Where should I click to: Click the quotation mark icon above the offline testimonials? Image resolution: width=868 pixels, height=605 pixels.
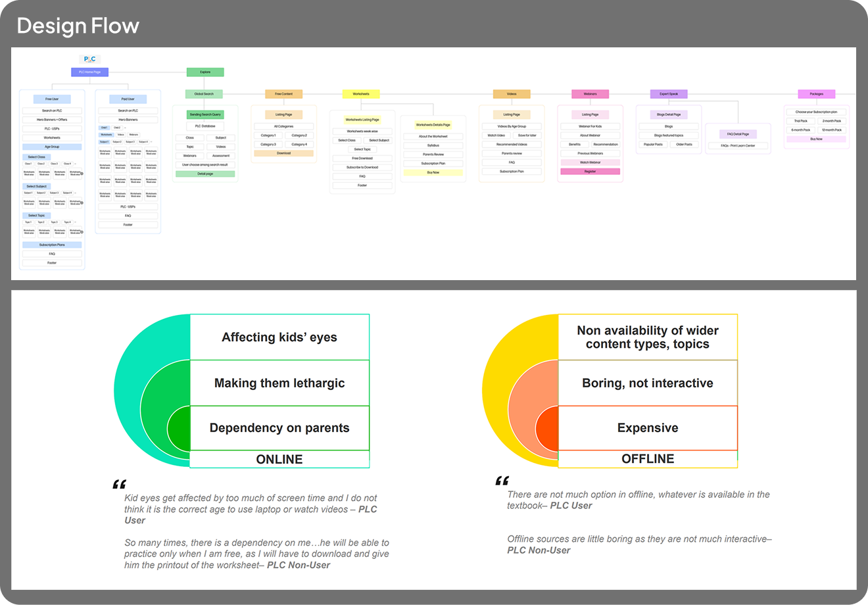pos(502,481)
